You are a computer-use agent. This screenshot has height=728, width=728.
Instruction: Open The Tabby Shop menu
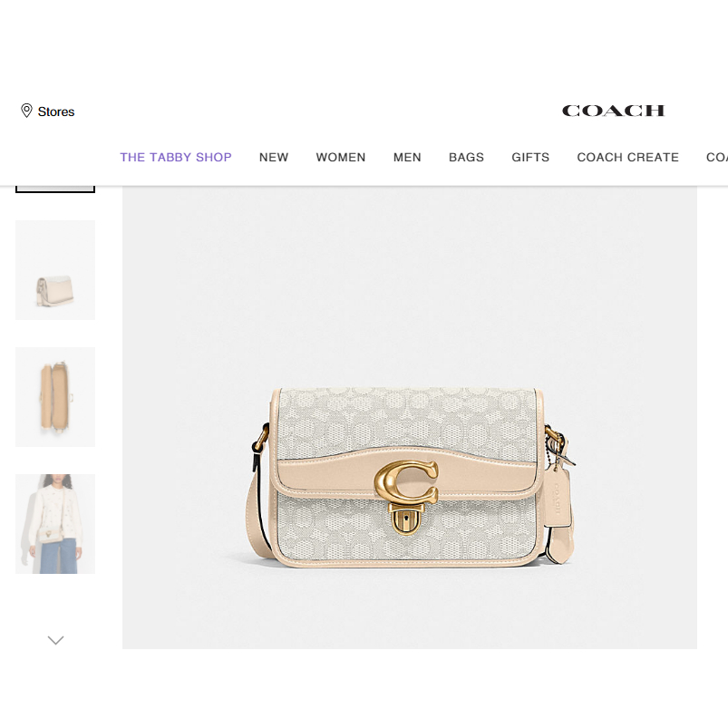[x=176, y=158]
